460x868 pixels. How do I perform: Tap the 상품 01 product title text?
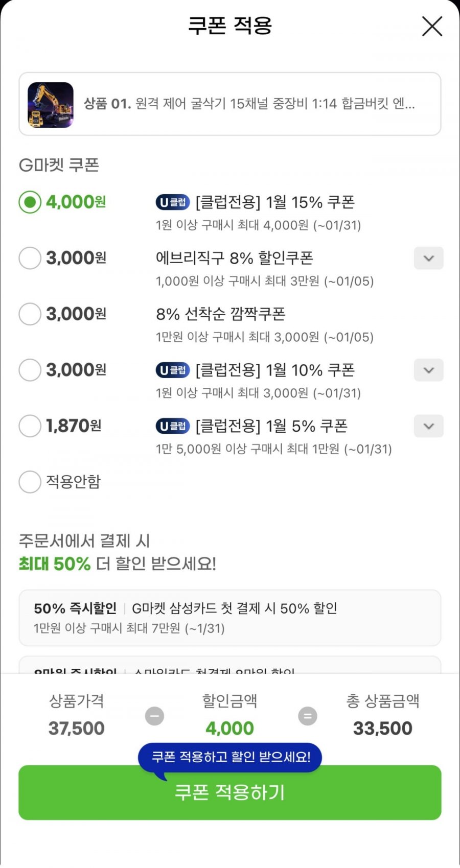tap(249, 104)
